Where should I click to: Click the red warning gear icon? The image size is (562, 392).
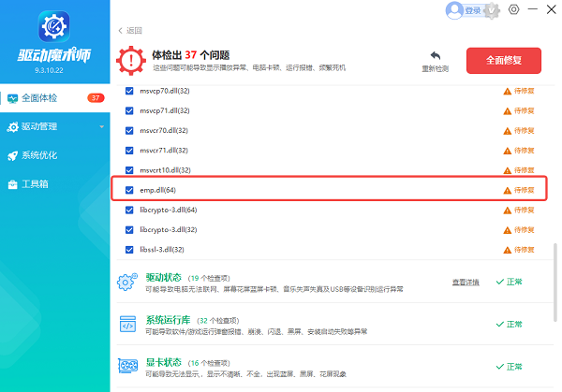point(131,61)
